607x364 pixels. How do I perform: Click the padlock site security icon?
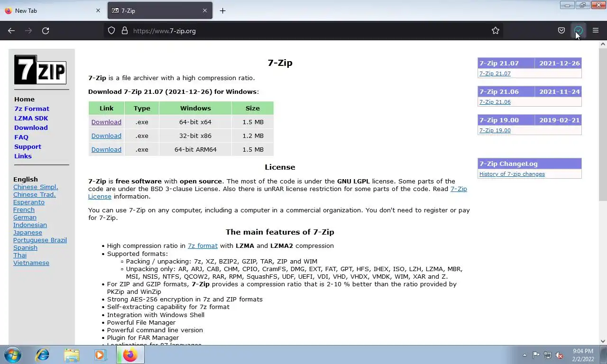(x=125, y=31)
